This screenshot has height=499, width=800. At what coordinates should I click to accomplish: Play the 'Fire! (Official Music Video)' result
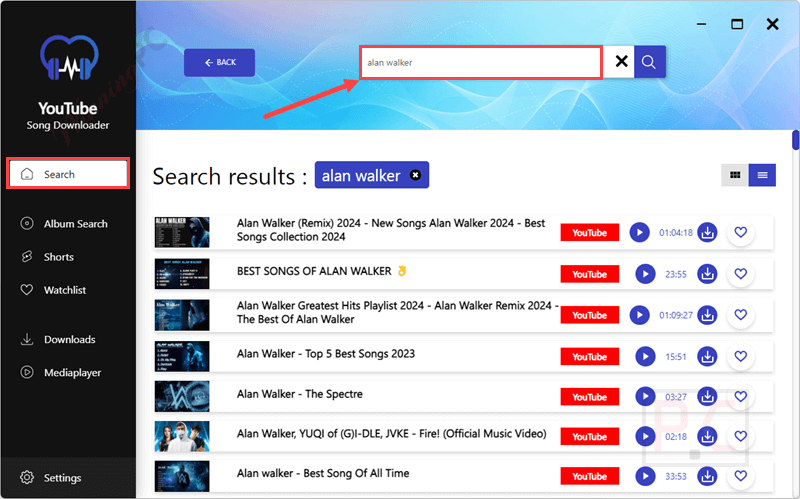tap(645, 437)
